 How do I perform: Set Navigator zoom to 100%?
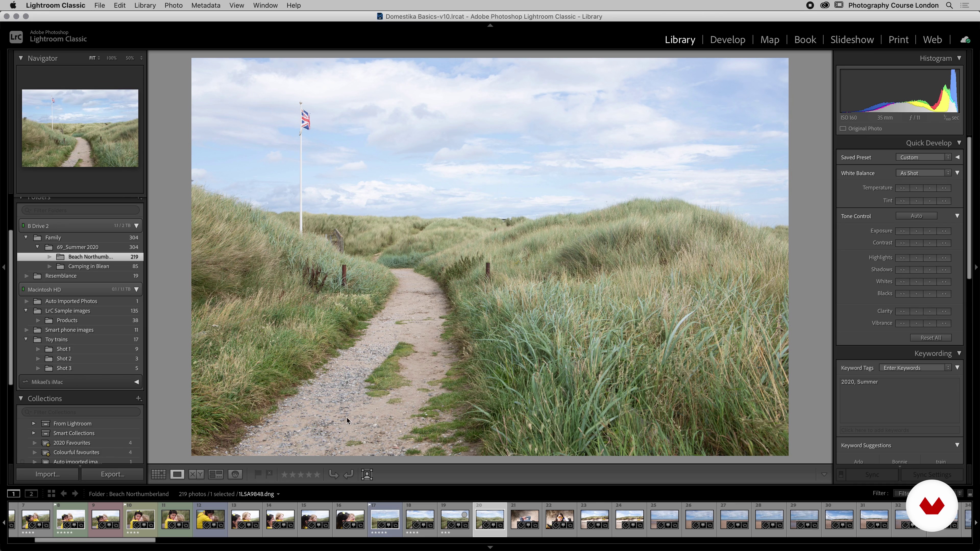pos(112,58)
